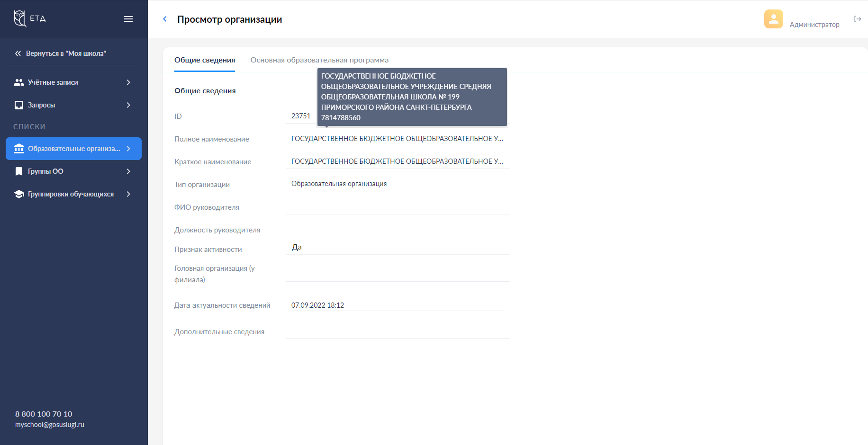Click the people icon for Учётные записи

coord(19,82)
